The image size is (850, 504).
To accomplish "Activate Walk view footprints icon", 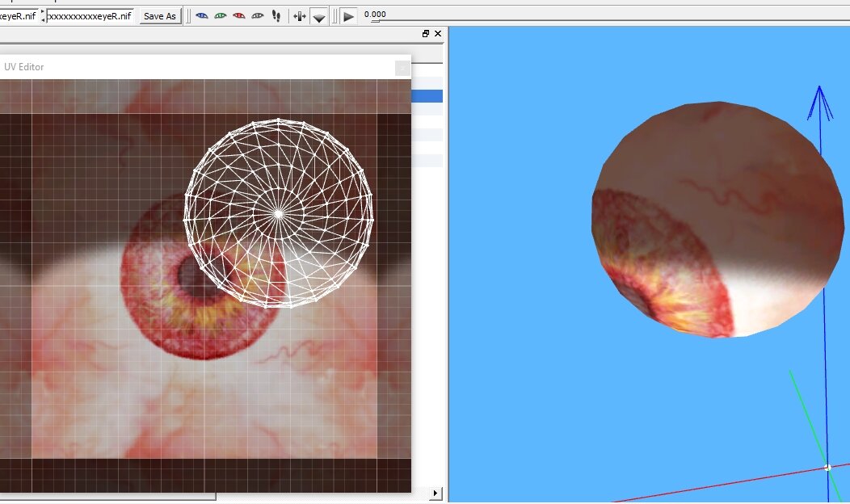I will click(276, 15).
